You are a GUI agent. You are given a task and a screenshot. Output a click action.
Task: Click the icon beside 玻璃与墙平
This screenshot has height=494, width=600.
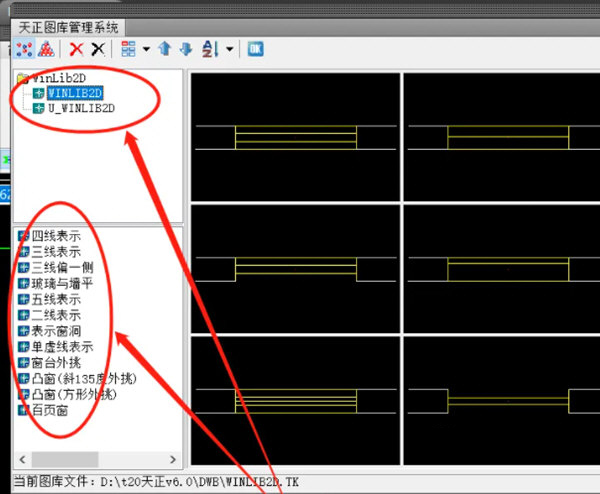(24, 284)
